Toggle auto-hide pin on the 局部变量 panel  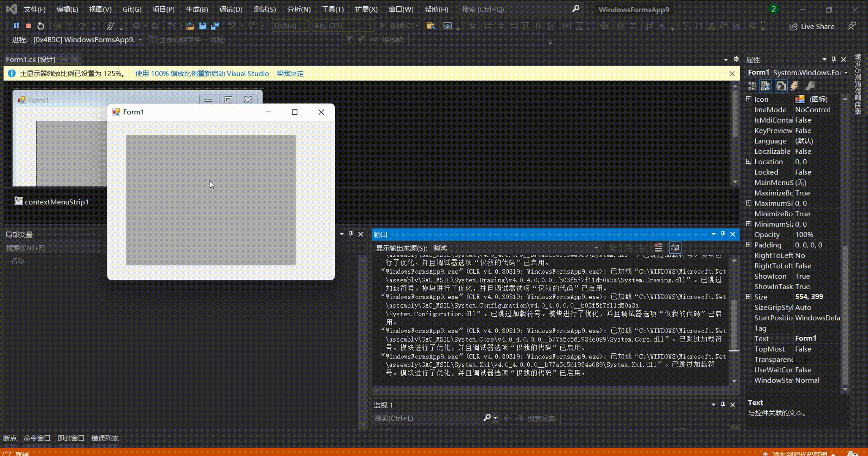351,234
